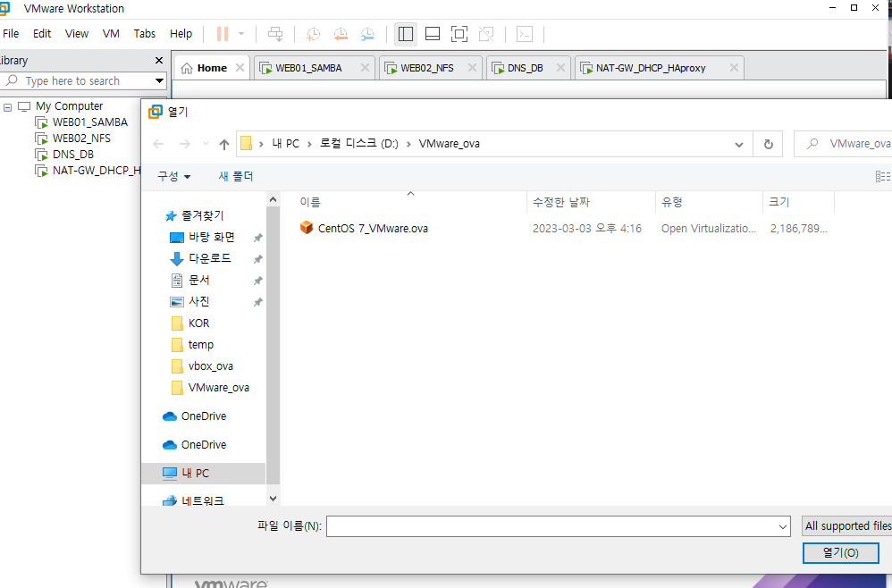This screenshot has width=892, height=588.
Task: Click the 파일 이름 input field
Action: pyautogui.click(x=558, y=526)
